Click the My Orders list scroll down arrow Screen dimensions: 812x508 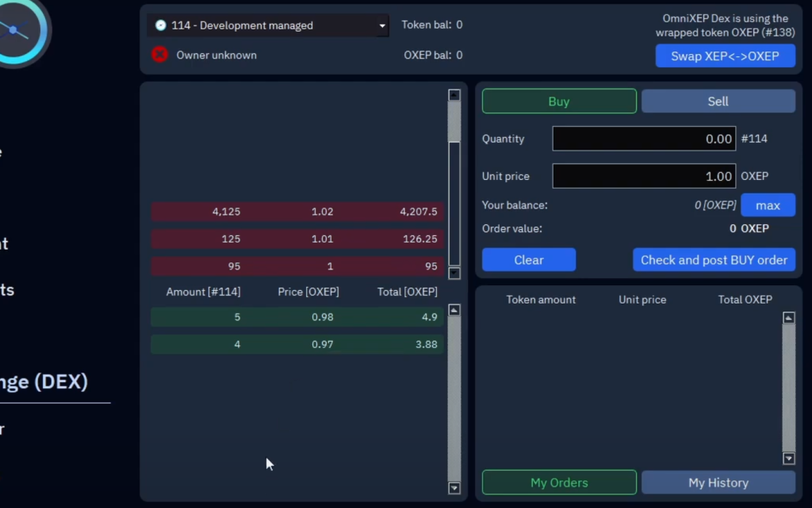click(788, 458)
